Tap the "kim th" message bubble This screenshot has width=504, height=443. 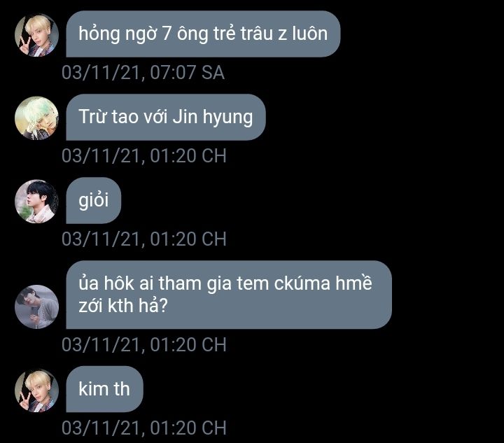coord(104,389)
